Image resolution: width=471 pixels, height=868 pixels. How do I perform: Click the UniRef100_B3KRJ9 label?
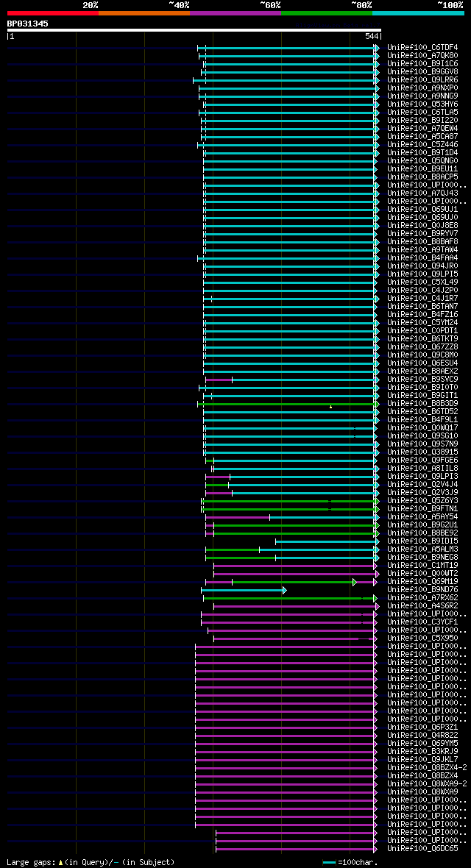[x=422, y=751]
